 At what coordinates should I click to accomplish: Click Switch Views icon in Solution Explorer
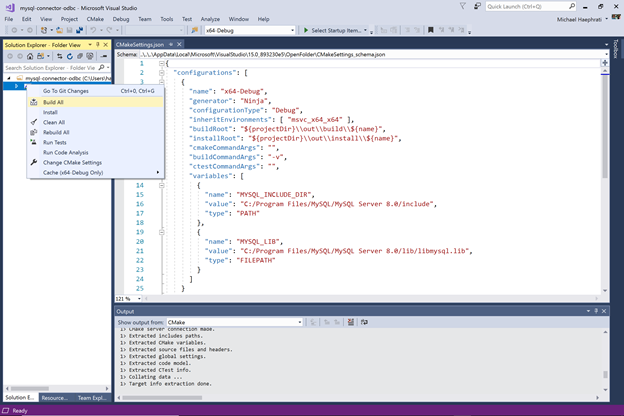click(x=40, y=56)
